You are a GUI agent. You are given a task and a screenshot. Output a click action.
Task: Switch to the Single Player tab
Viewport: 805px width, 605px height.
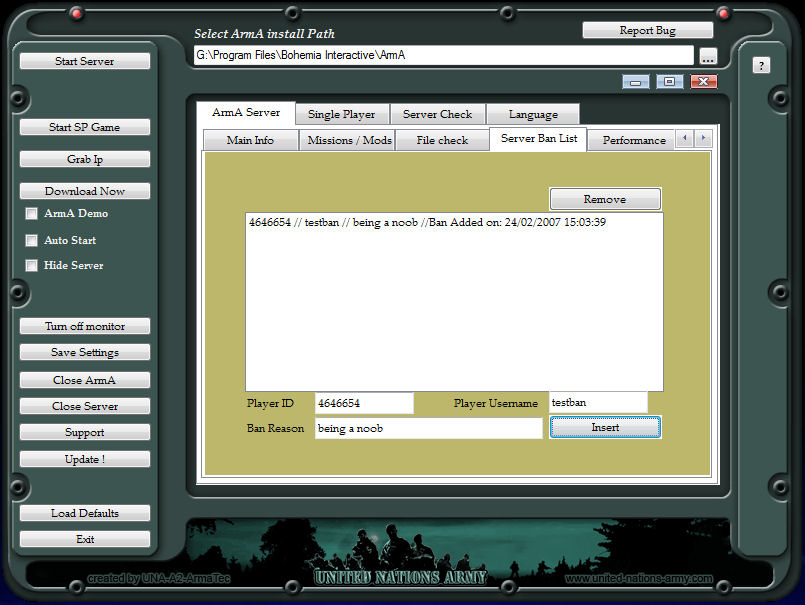coord(341,114)
